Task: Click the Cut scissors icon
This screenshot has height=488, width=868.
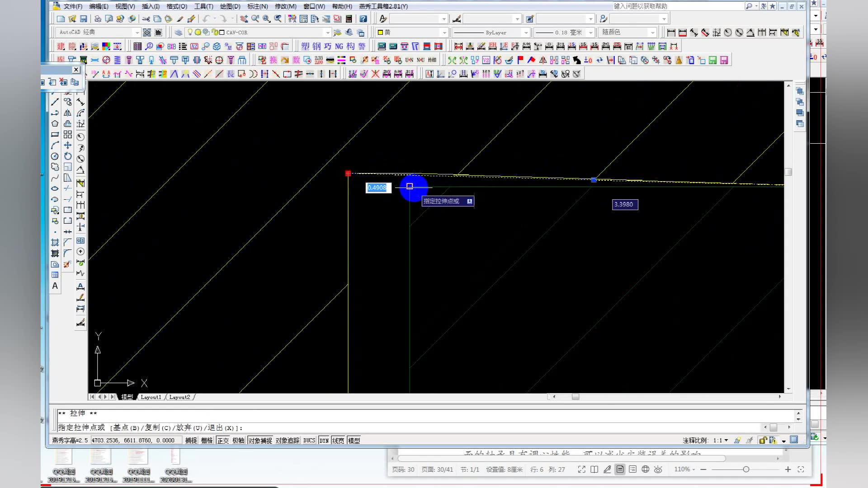Action: [x=146, y=19]
